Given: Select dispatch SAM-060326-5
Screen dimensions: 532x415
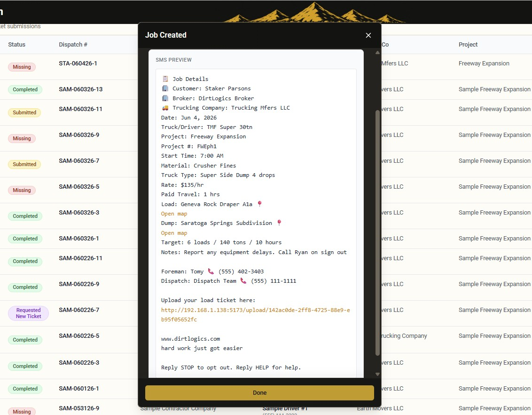Looking at the screenshot, I should point(79,187).
